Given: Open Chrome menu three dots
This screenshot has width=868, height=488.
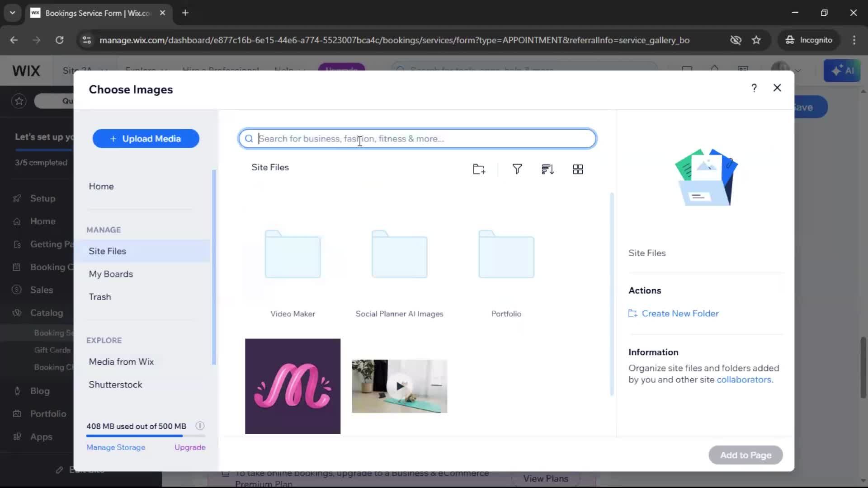Looking at the screenshot, I should (x=854, y=40).
